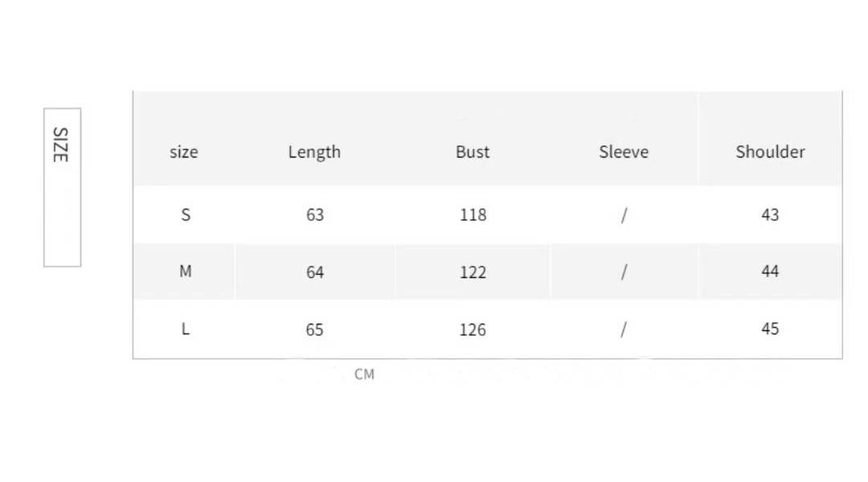Screen dimensions: 868x482
Task: Select the L size row label
Action: point(186,329)
